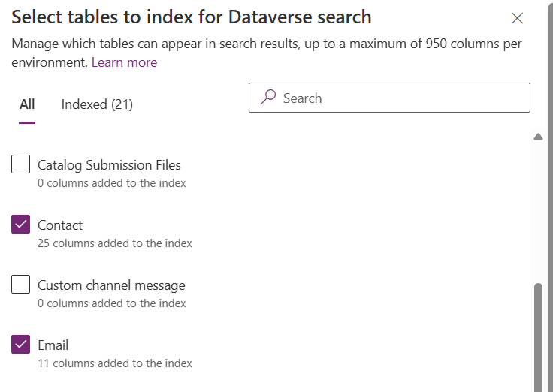This screenshot has width=553, height=392.
Task: Switch to the All tab
Action: click(x=27, y=104)
